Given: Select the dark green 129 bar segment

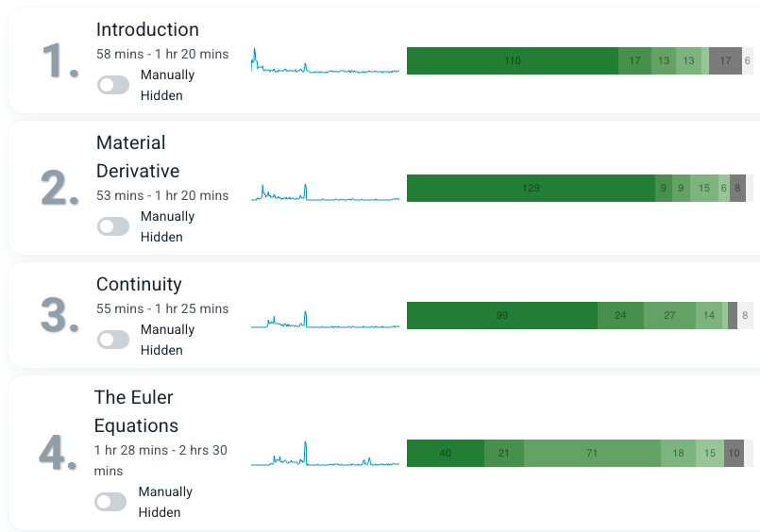Looking at the screenshot, I should (531, 188).
